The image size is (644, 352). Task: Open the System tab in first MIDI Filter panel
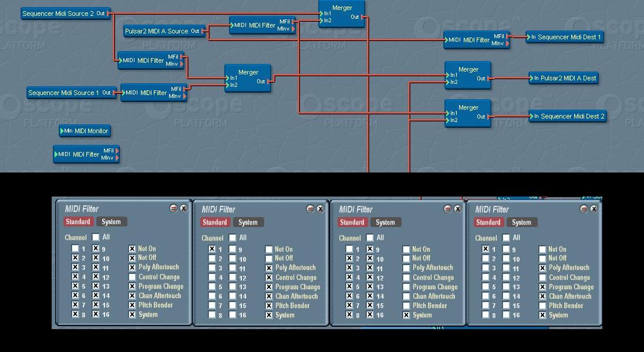click(112, 222)
